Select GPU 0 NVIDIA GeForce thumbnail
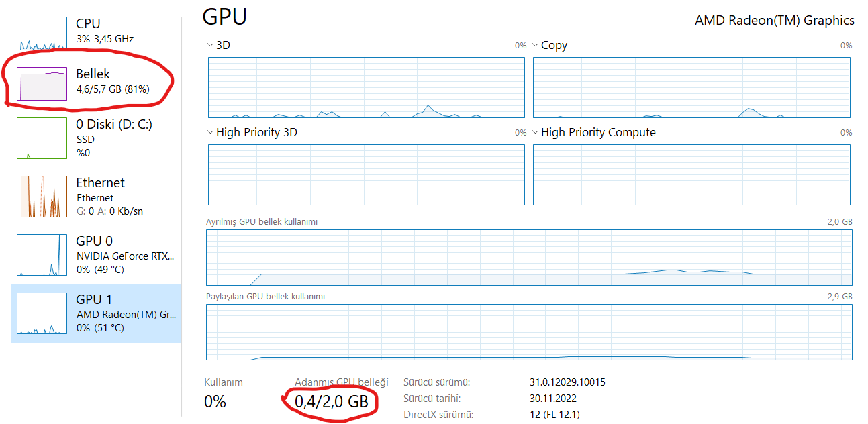The height and width of the screenshot is (424, 868). 42,255
